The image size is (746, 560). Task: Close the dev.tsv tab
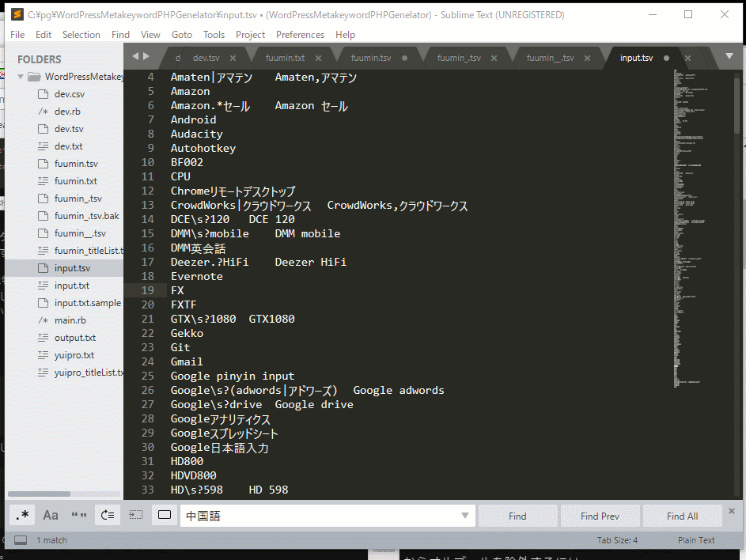(233, 58)
